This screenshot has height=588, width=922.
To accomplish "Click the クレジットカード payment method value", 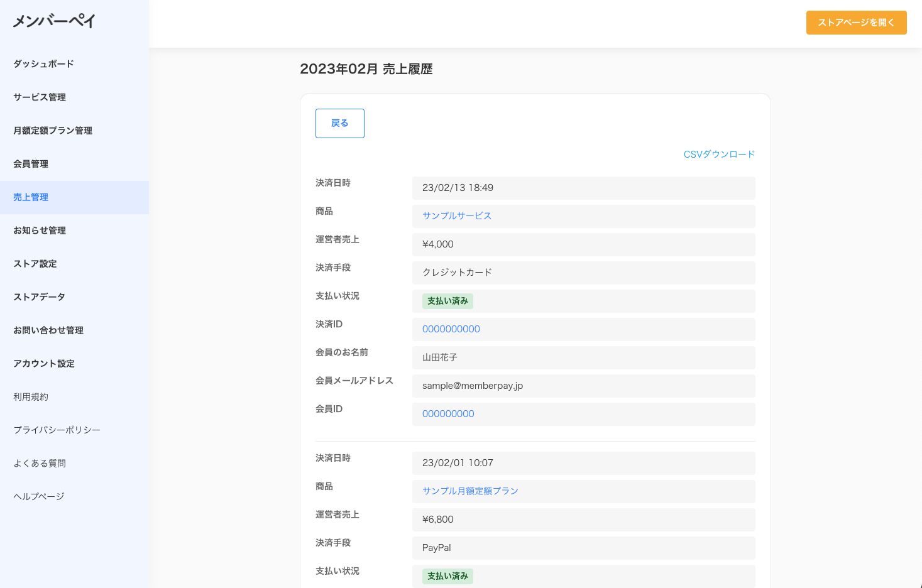I will tap(457, 273).
